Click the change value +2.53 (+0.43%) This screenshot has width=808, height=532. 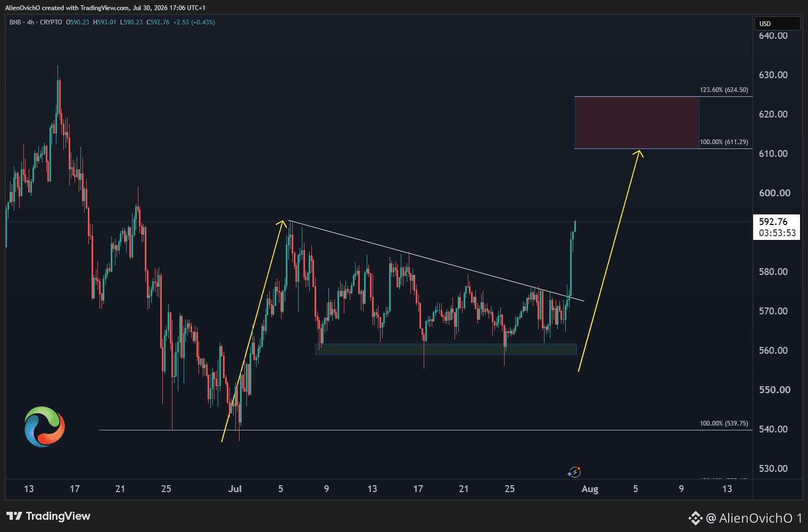coord(194,22)
